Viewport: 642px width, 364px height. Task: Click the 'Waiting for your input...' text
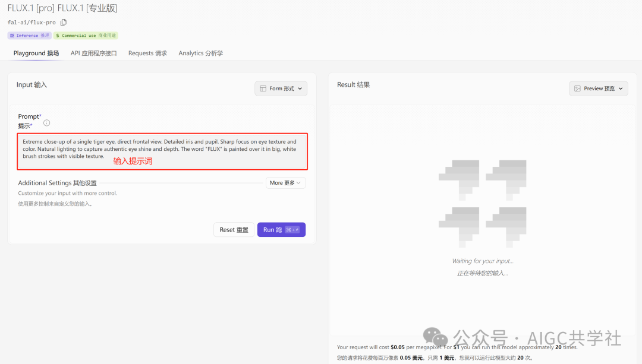(x=482, y=261)
